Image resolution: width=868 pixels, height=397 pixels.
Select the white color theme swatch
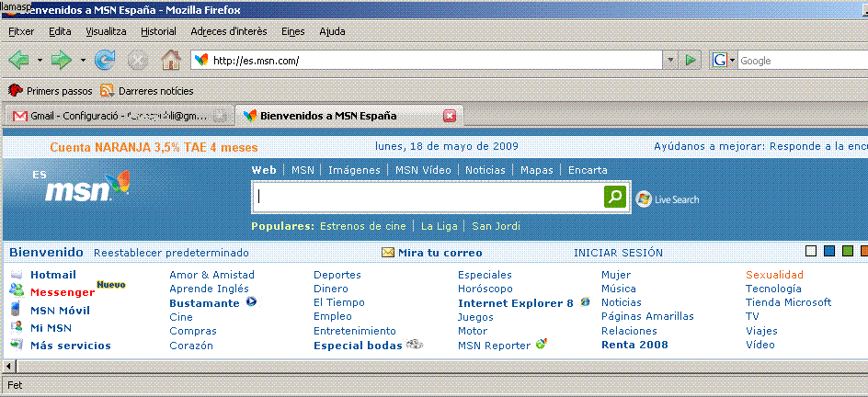pos(811,251)
